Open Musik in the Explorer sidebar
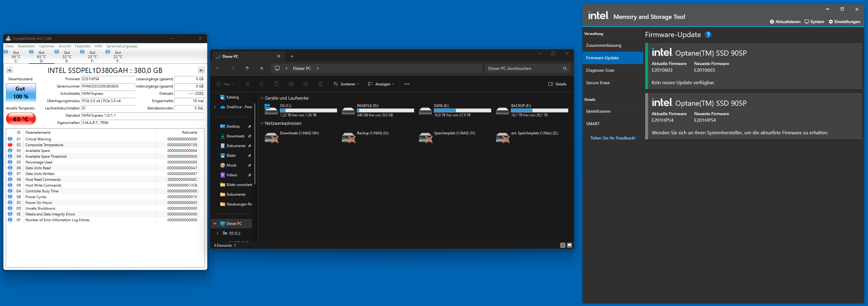Image resolution: width=868 pixels, height=306 pixels. coord(231,165)
